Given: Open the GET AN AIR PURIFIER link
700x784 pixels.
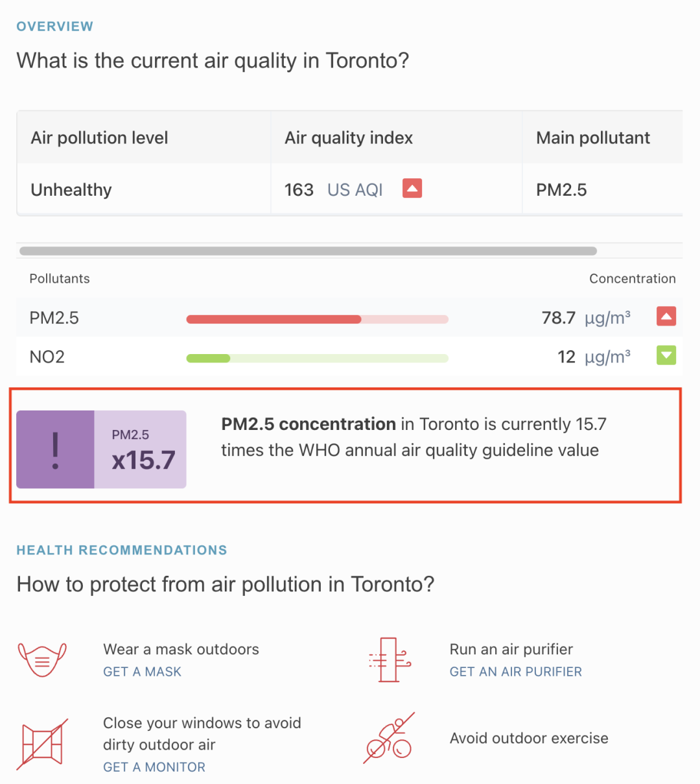Looking at the screenshot, I should pyautogui.click(x=515, y=672).
